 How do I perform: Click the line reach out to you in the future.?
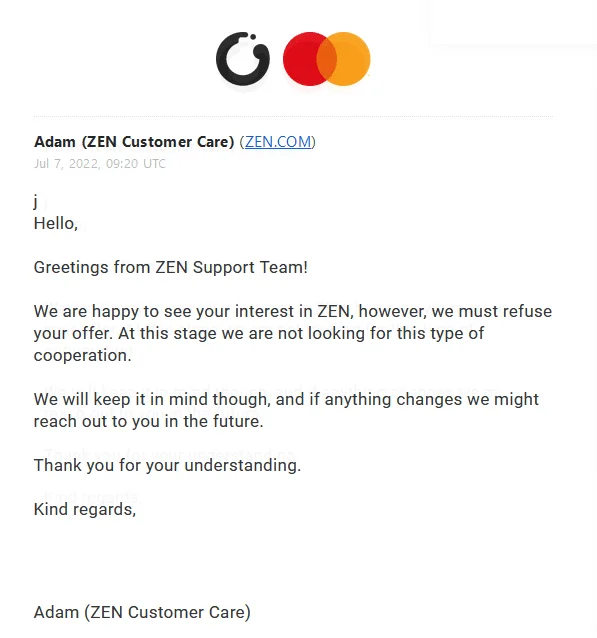click(x=149, y=421)
